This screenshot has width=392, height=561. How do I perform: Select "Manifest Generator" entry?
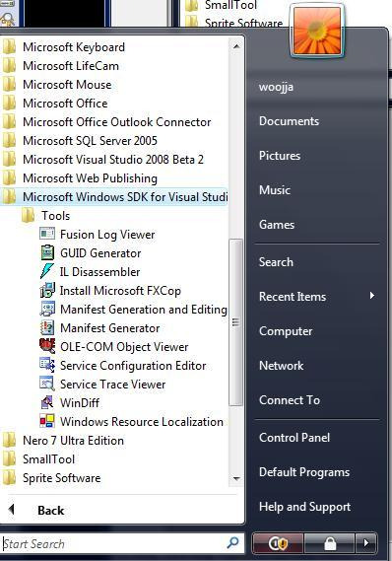109,327
